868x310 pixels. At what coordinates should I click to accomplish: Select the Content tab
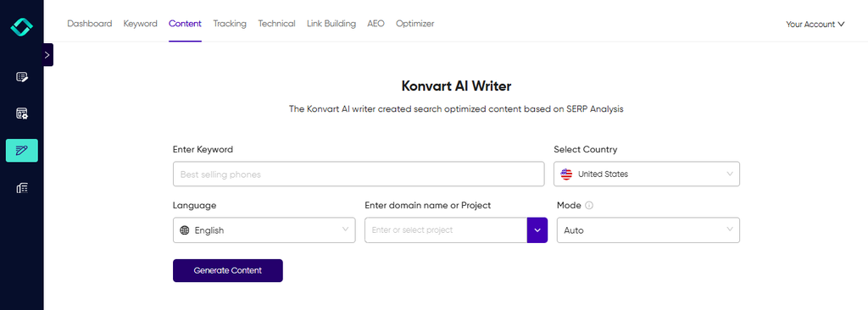[x=185, y=24]
